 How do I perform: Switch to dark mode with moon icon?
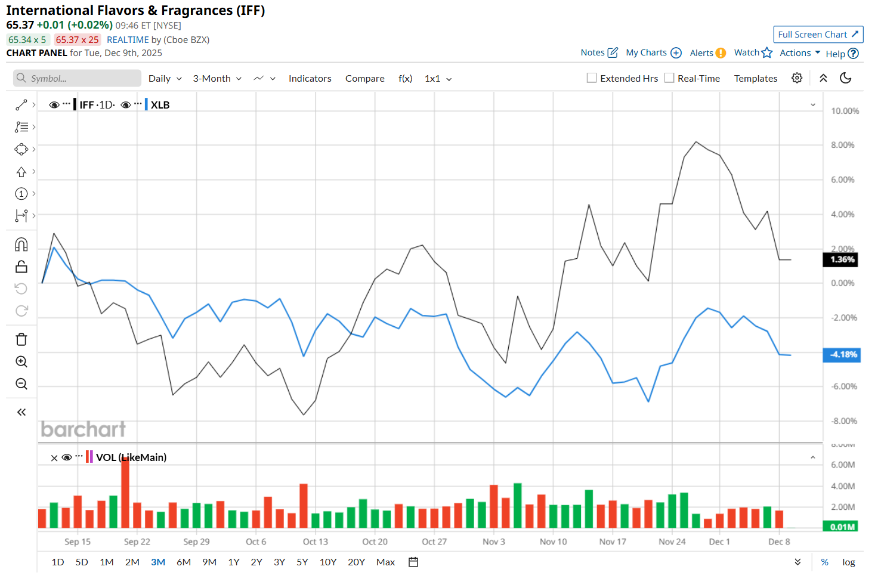tap(845, 78)
